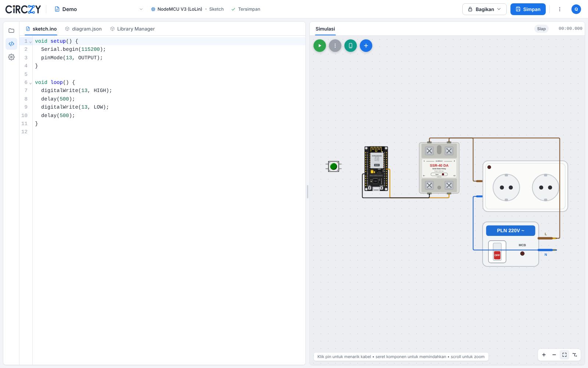This screenshot has height=368, width=588.
Task: Click the Circzy logo
Action: [x=23, y=9]
